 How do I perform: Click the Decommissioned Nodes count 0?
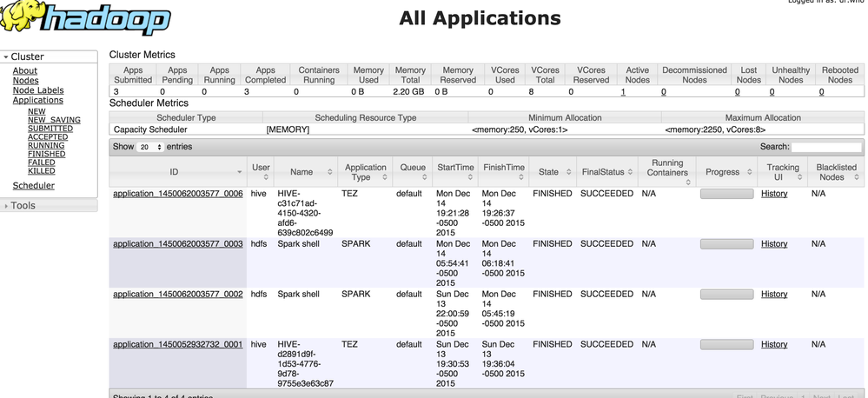pos(664,92)
